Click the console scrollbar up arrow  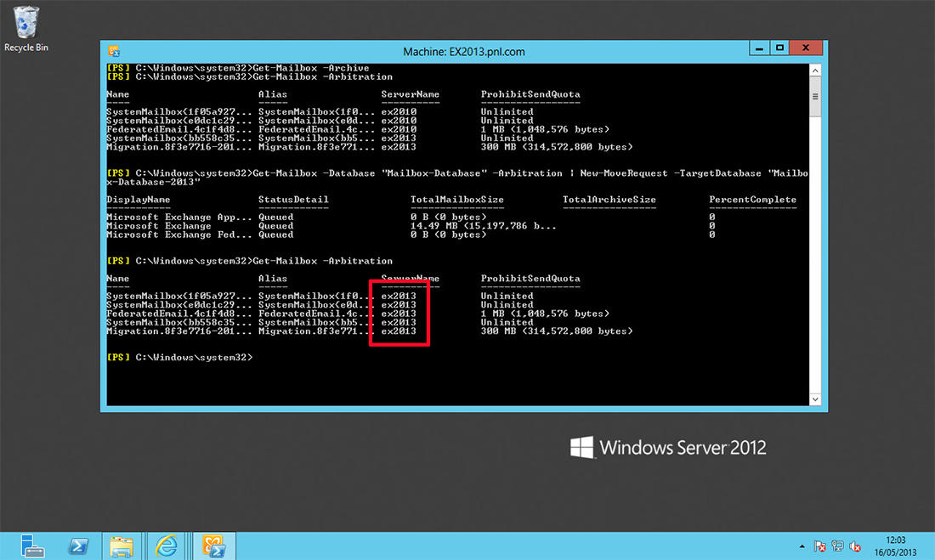[x=815, y=71]
